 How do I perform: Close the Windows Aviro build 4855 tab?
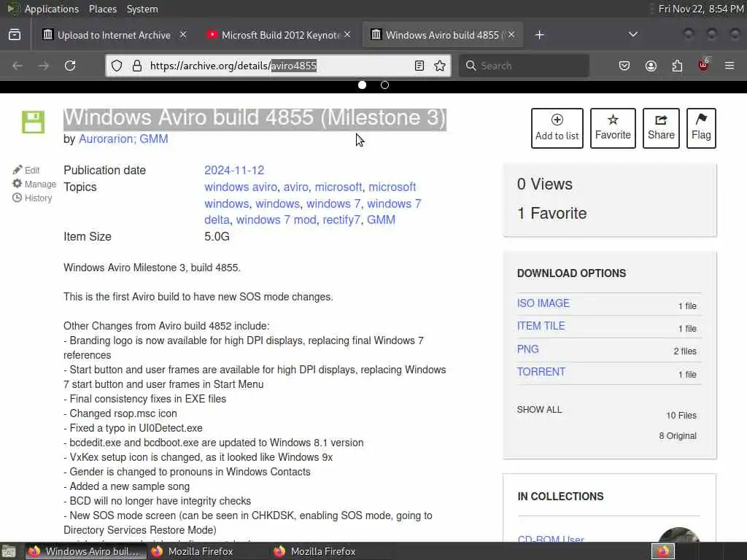pyautogui.click(x=511, y=34)
